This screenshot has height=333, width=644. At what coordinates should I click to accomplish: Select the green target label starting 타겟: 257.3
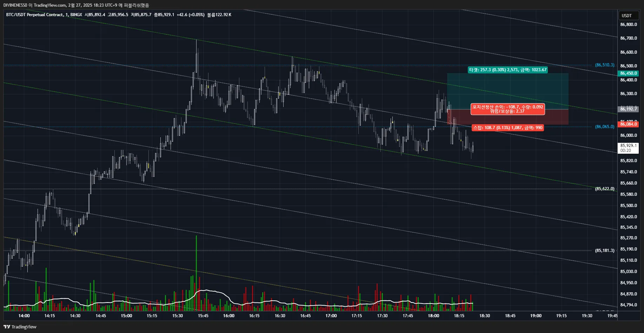click(508, 70)
